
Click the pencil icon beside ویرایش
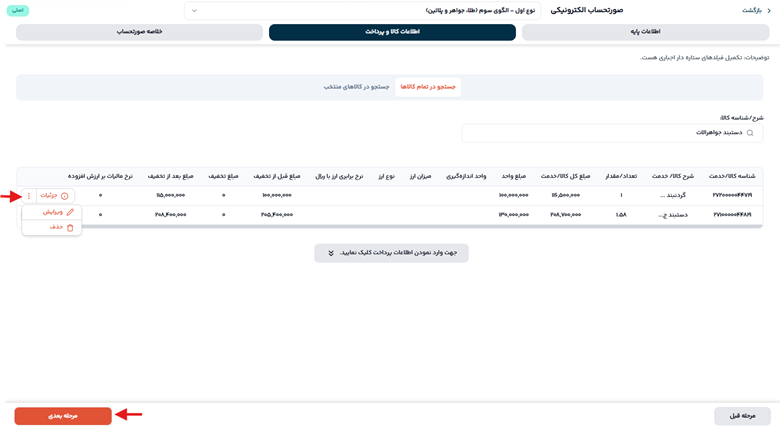click(70, 212)
